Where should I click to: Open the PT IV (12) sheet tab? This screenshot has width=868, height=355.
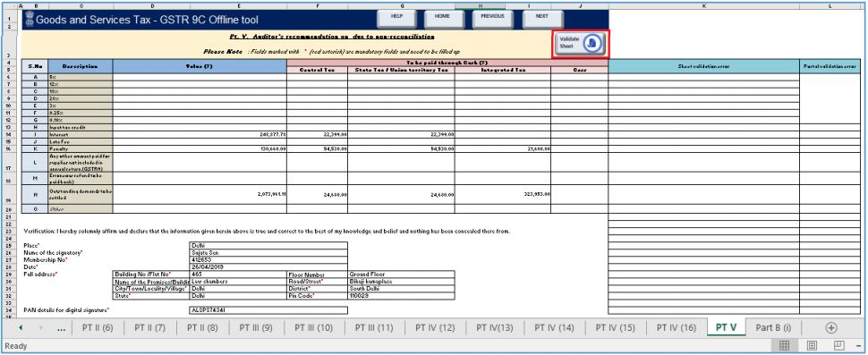coord(435,327)
